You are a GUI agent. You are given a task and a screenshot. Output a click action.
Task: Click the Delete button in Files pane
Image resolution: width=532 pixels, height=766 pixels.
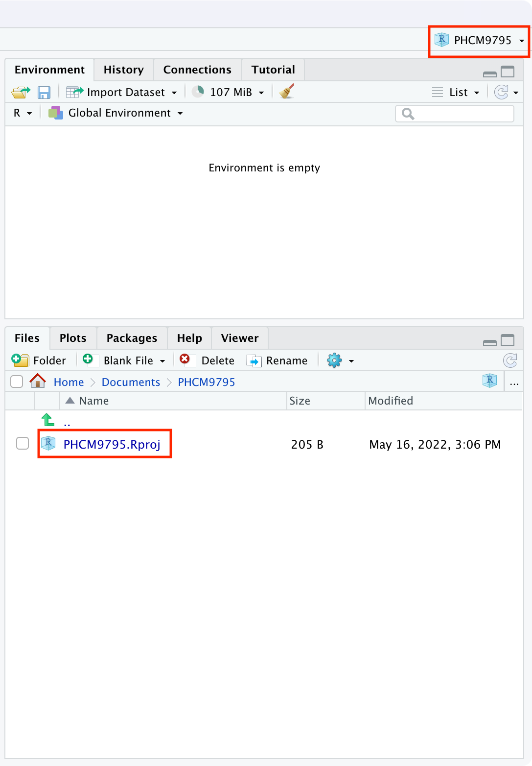point(208,361)
